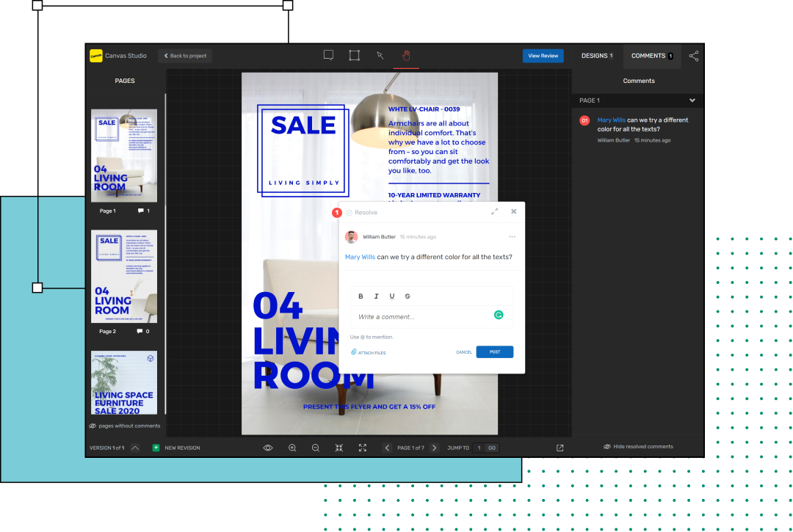Click the fit-to-screen icon
793x532 pixels.
point(362,447)
